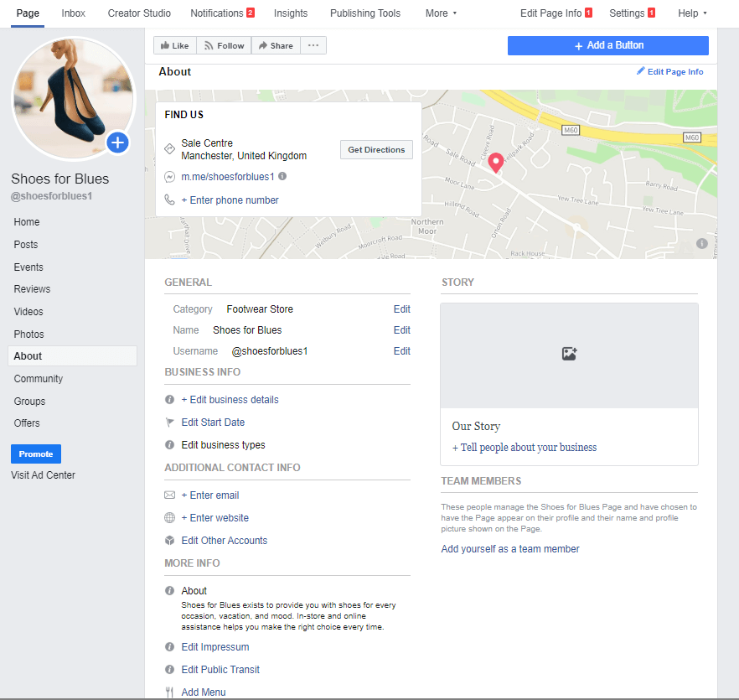Expand the Help dropdown menu
The width and height of the screenshot is (739, 700).
(x=692, y=13)
